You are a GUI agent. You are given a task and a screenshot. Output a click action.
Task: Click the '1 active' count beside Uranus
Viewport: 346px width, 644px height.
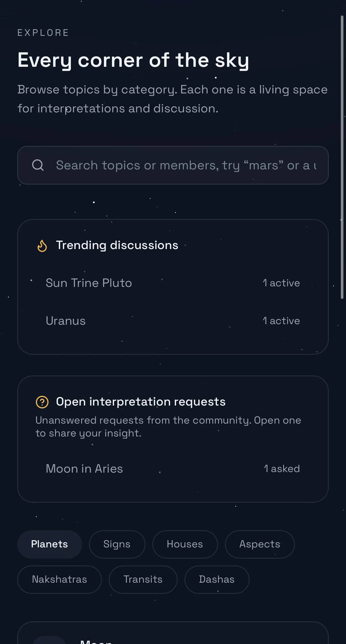tap(281, 321)
